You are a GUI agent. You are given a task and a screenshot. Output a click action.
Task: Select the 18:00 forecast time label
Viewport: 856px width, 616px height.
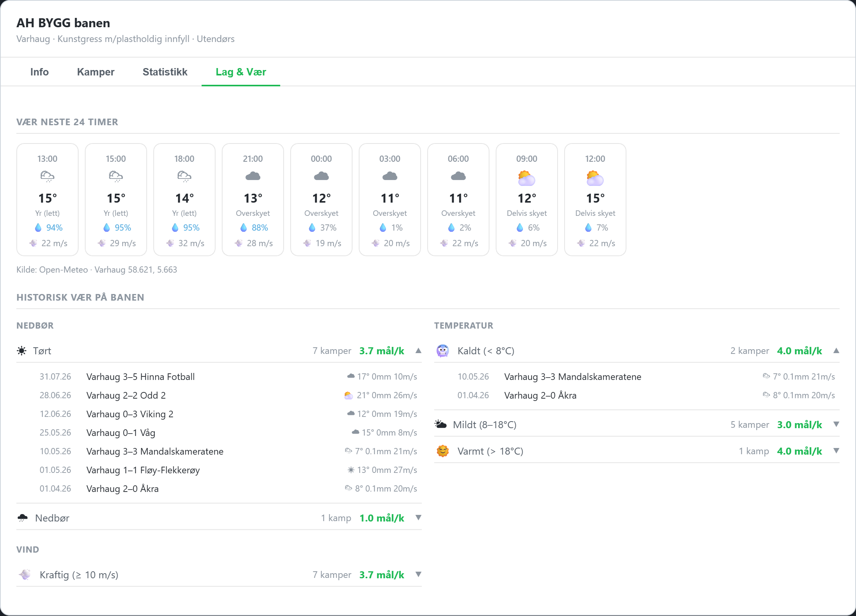click(184, 159)
